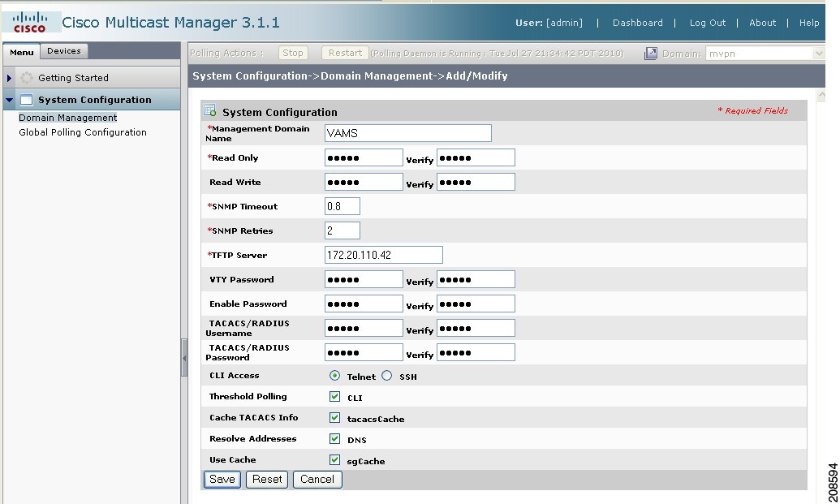The width and height of the screenshot is (840, 504).
Task: Open the Dashboard link
Action: (637, 23)
